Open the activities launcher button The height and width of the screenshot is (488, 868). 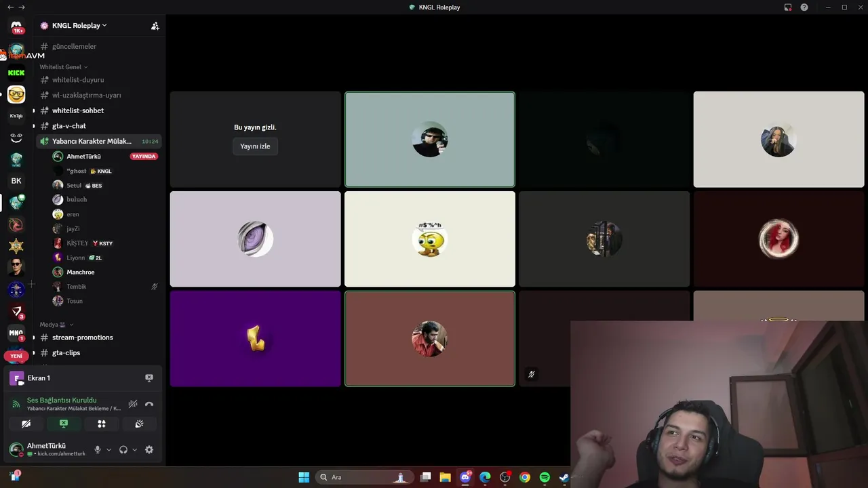pyautogui.click(x=102, y=424)
